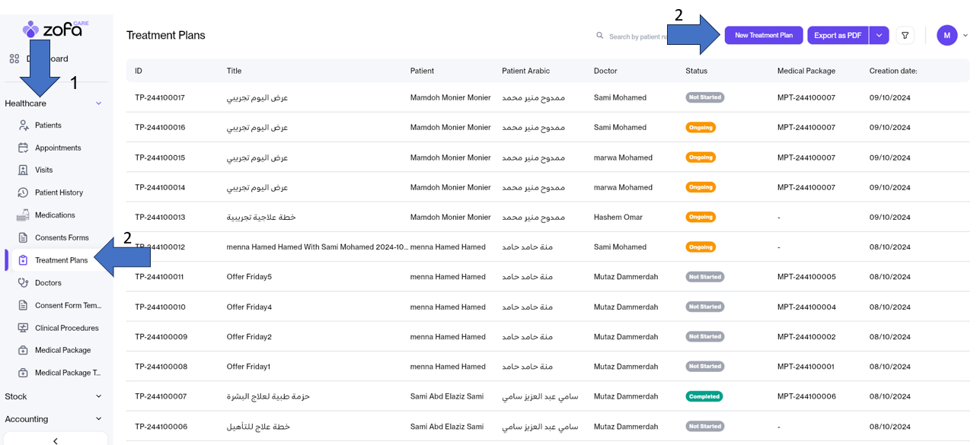Expand the Stock menu section
Viewport: 980px width, 445px height.
(98, 396)
